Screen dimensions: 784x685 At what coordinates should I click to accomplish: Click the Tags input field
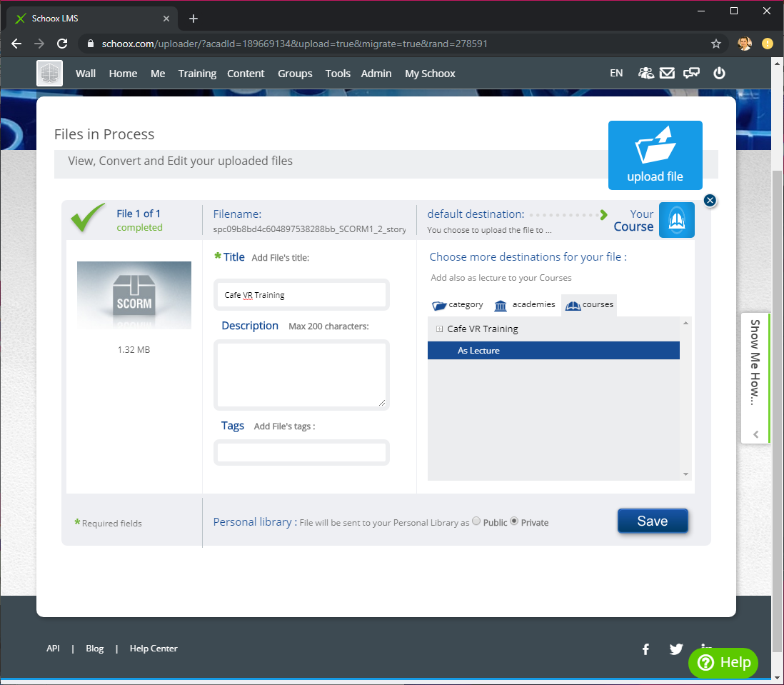pyautogui.click(x=301, y=453)
